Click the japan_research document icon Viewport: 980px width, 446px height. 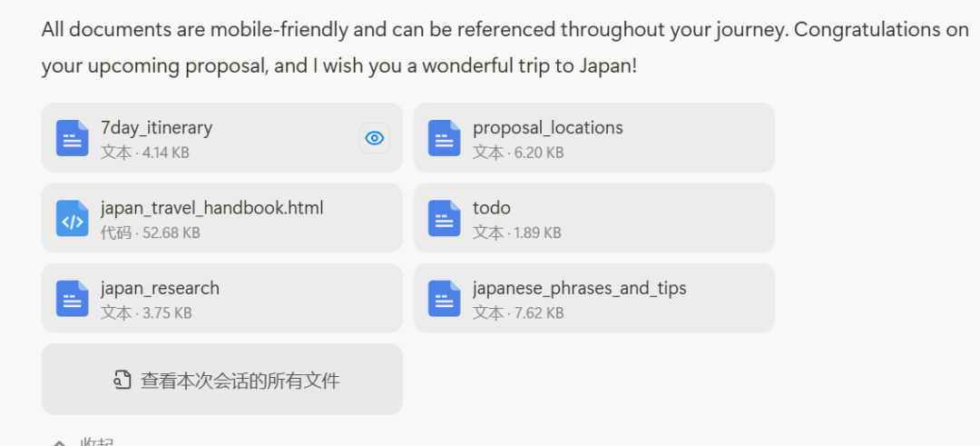point(73,298)
